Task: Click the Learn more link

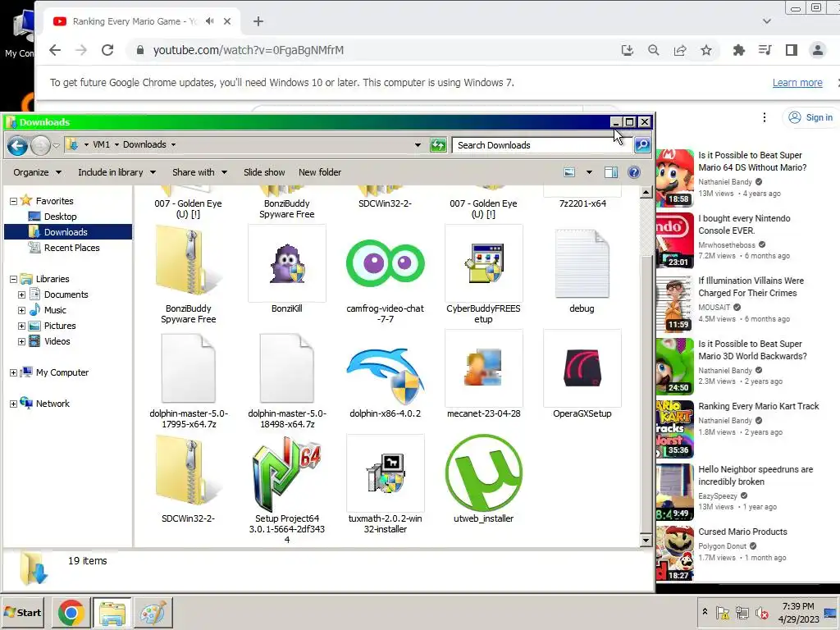Action: (x=797, y=83)
